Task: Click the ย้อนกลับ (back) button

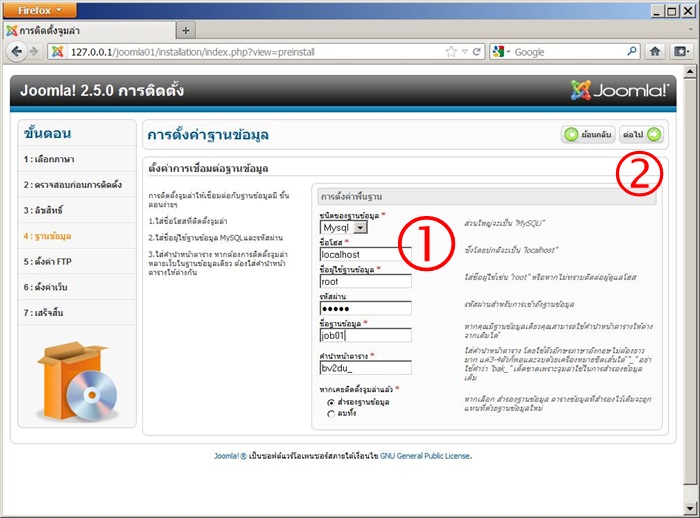Action: point(588,134)
